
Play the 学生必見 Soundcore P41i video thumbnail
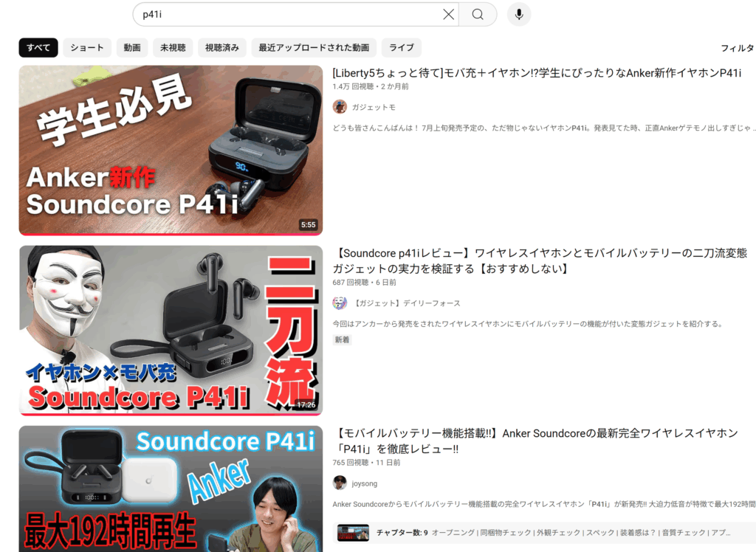pos(171,151)
